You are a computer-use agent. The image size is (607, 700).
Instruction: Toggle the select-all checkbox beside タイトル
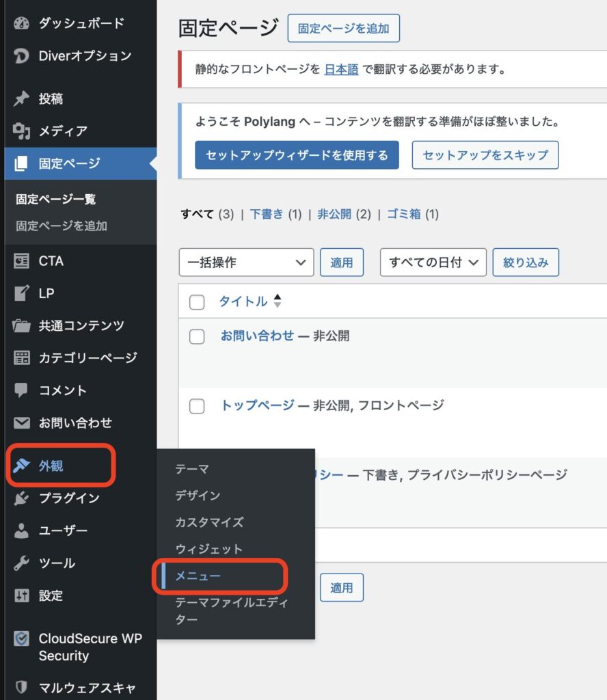click(x=197, y=302)
